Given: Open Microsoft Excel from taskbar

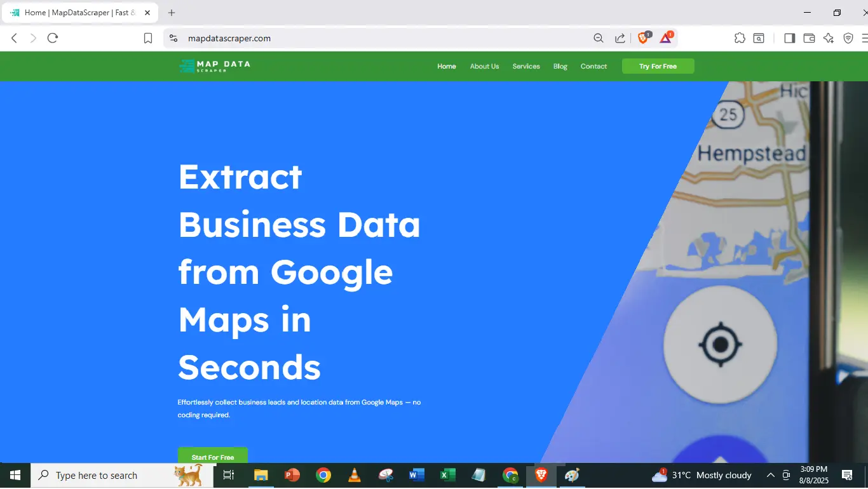Looking at the screenshot, I should (x=448, y=475).
